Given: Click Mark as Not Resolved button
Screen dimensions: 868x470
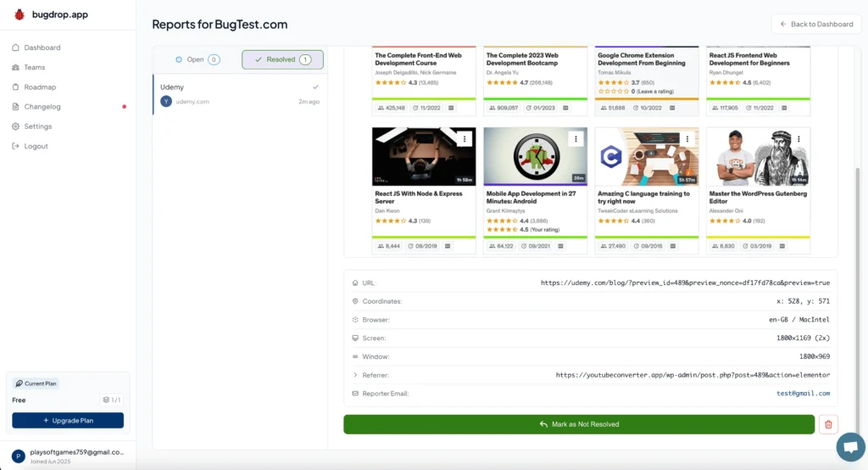Looking at the screenshot, I should [579, 424].
